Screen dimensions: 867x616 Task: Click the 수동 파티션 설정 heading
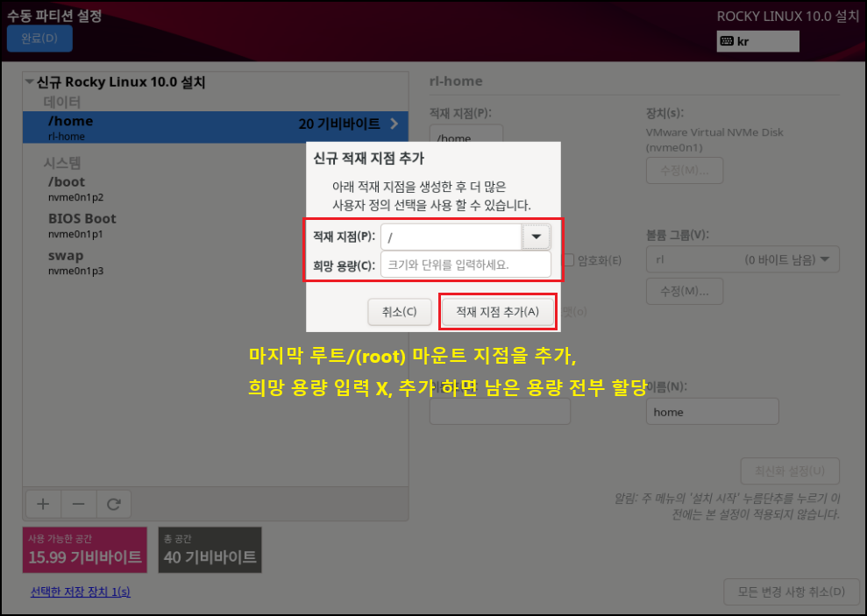point(54,16)
